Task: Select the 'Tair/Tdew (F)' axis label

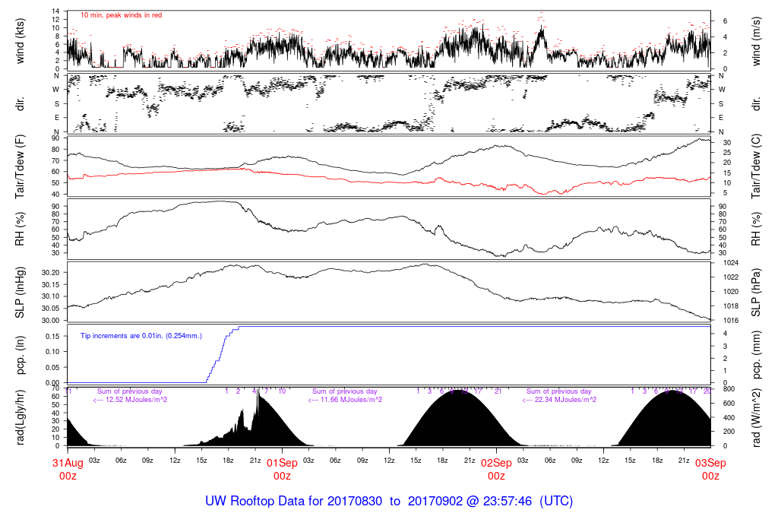Action: click(x=20, y=166)
